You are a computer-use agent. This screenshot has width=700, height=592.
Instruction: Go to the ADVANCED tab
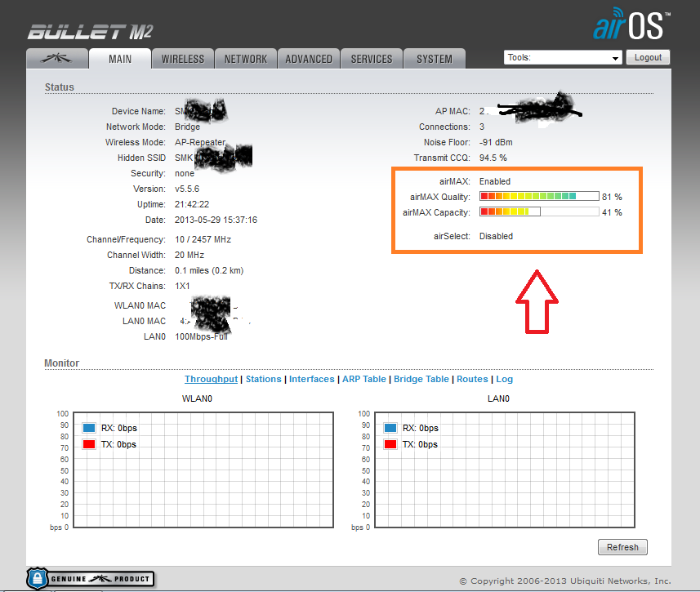309,59
